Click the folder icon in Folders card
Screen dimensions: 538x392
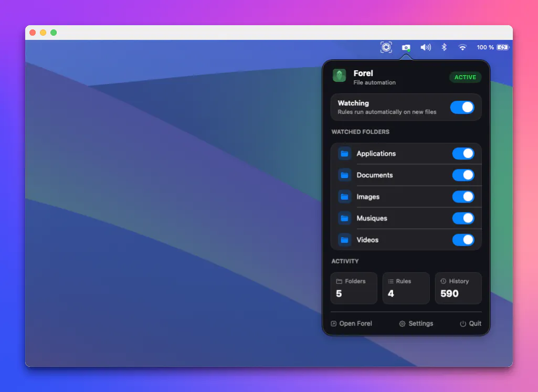339,281
